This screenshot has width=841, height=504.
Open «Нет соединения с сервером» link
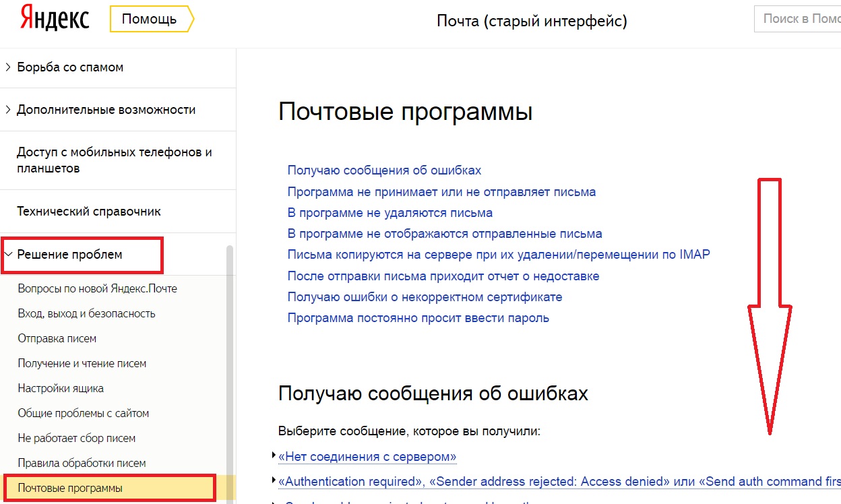click(x=367, y=457)
